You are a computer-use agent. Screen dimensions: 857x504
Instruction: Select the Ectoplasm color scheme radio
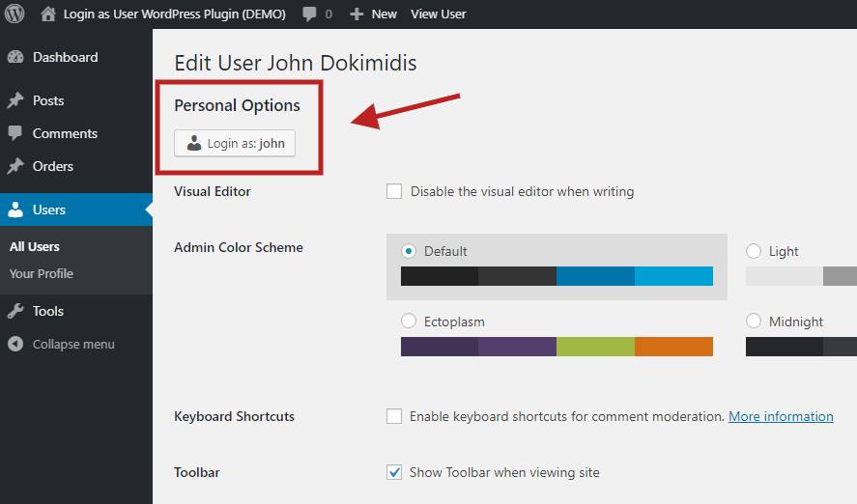[x=409, y=322]
